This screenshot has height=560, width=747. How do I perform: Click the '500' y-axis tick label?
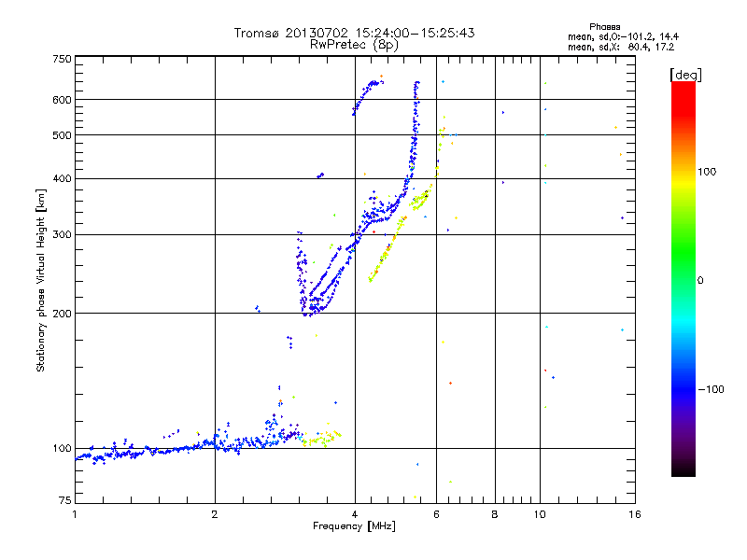tap(62, 135)
